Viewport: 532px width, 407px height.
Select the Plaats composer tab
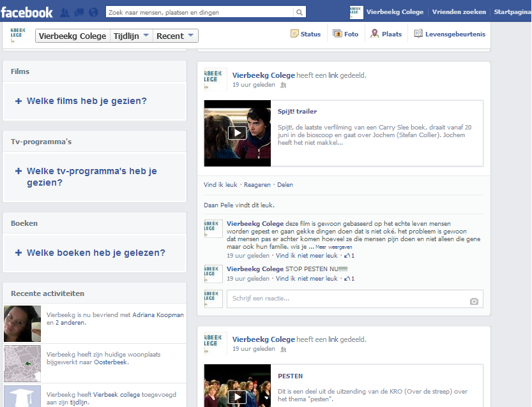point(386,34)
